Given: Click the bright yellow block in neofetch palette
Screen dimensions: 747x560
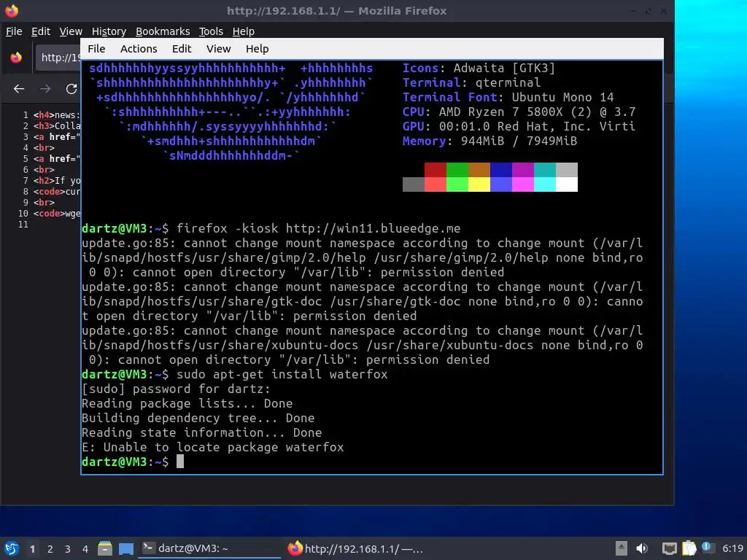Looking at the screenshot, I should click(x=479, y=184).
